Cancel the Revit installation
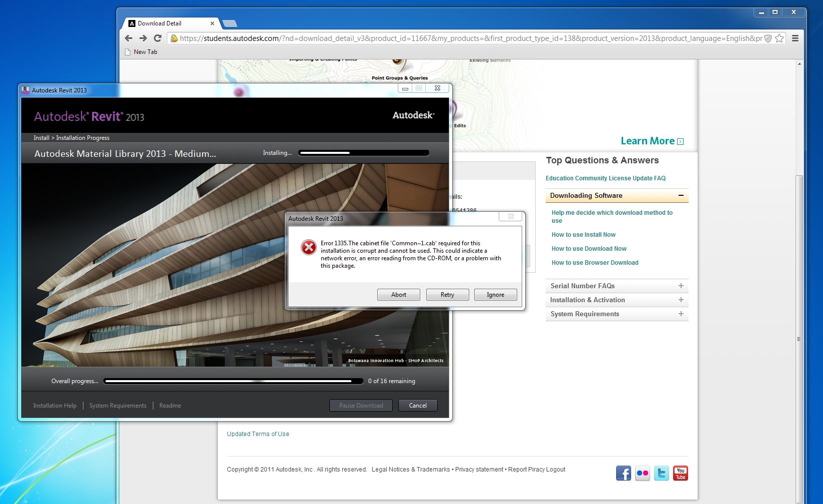Screen dimensions: 823x504 (418, 406)
